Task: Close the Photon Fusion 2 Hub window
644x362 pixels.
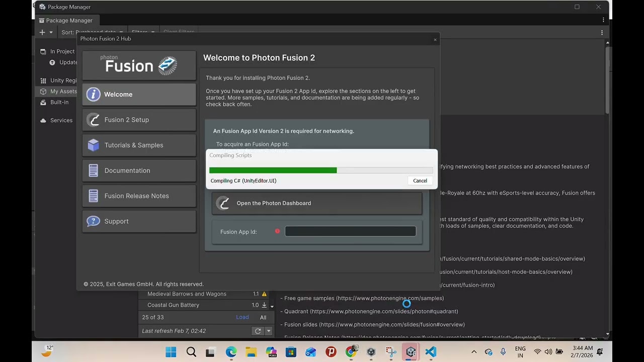Action: pyautogui.click(x=435, y=39)
